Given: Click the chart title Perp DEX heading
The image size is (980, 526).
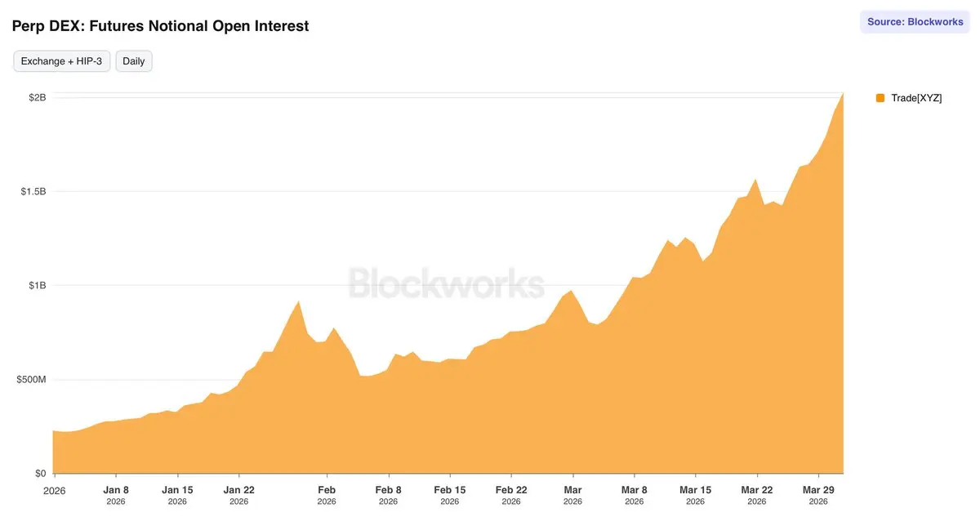Looking at the screenshot, I should point(161,26).
